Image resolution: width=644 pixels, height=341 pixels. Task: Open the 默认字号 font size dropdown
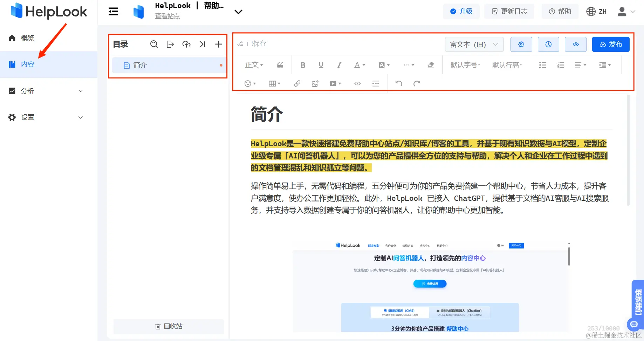(465, 65)
